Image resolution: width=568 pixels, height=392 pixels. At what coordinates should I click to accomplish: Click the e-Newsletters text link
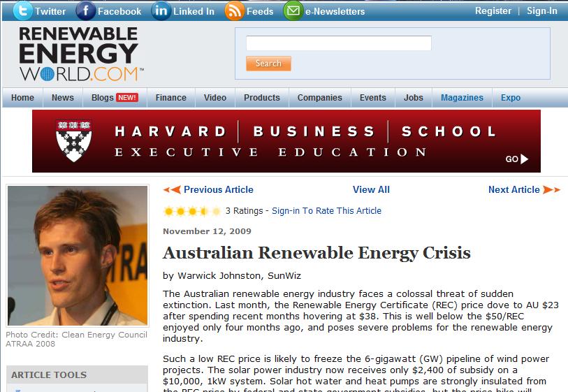click(x=335, y=11)
